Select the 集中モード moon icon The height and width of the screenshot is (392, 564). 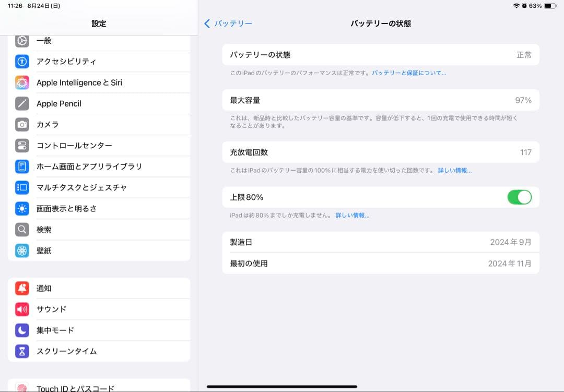coord(21,330)
